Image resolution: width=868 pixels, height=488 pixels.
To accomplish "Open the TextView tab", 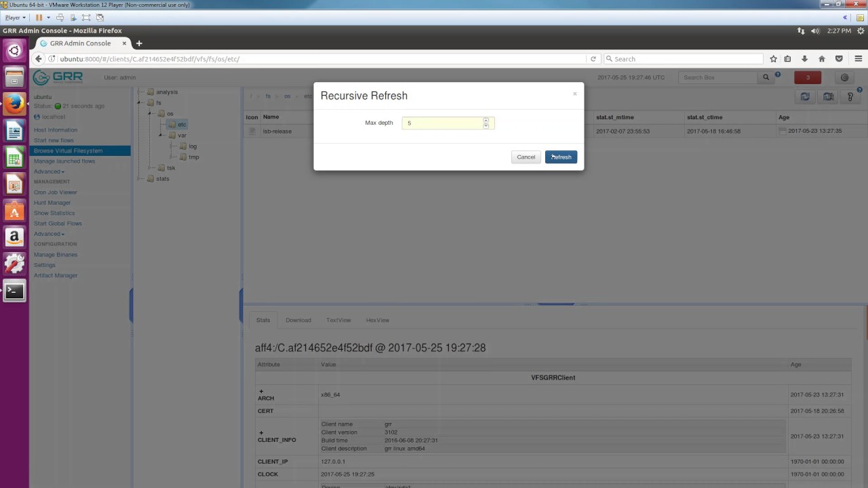I will 338,320.
